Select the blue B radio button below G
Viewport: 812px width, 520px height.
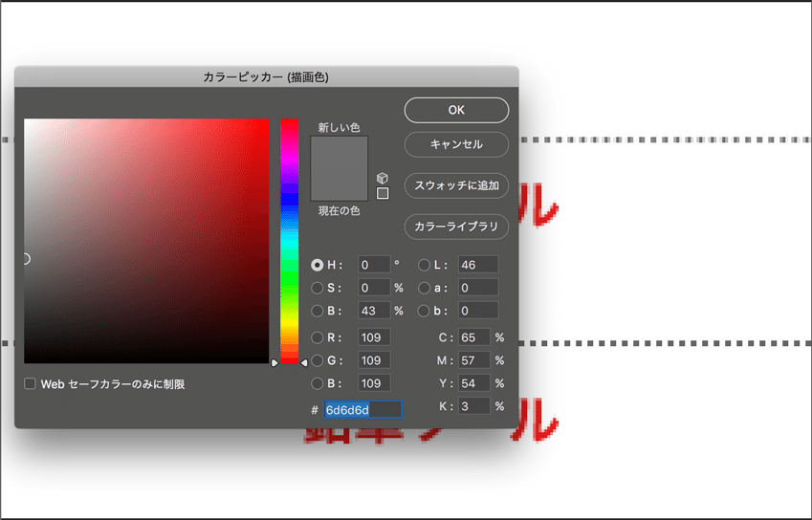pyautogui.click(x=317, y=383)
